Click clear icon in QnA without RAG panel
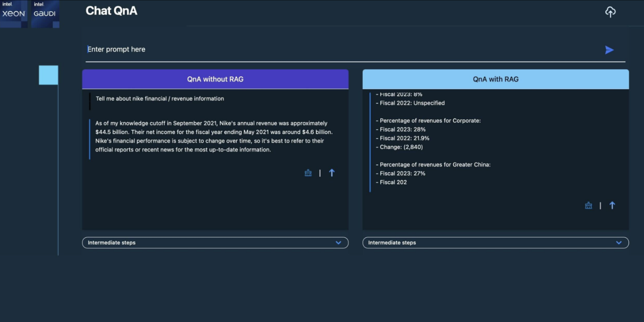This screenshot has width=644, height=322. coord(308,173)
